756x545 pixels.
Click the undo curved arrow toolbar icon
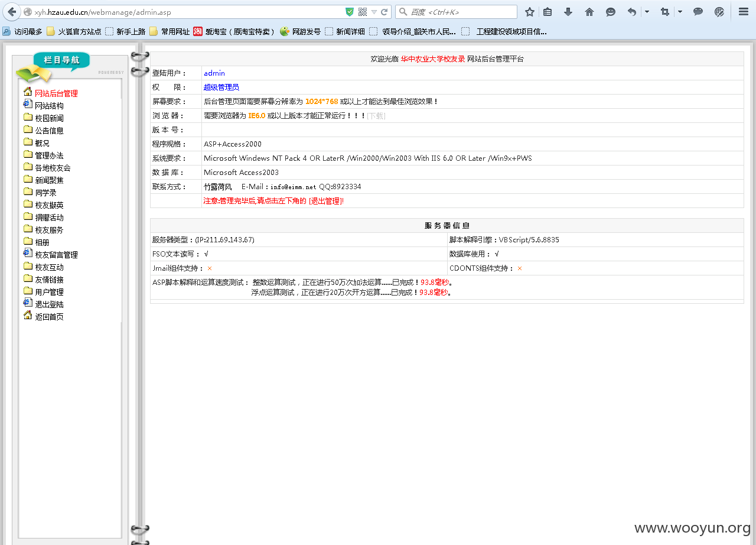click(632, 12)
